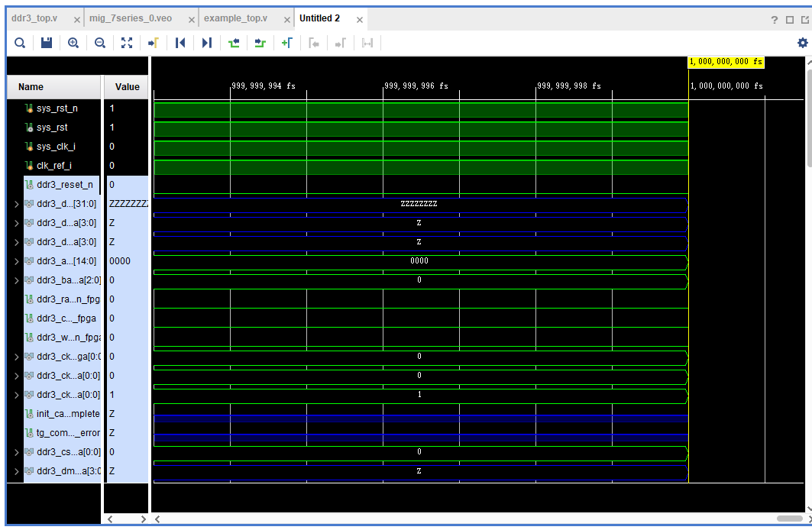The image size is (812, 530).
Task: Close the ddr3_top.v tab
Action: [77, 20]
